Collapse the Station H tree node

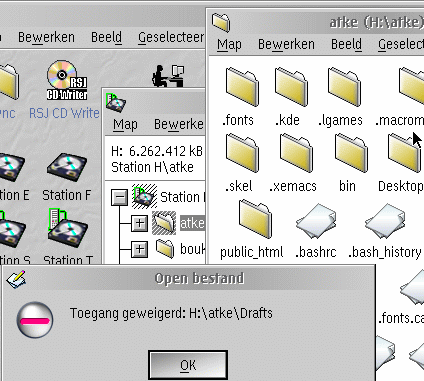pos(119,197)
